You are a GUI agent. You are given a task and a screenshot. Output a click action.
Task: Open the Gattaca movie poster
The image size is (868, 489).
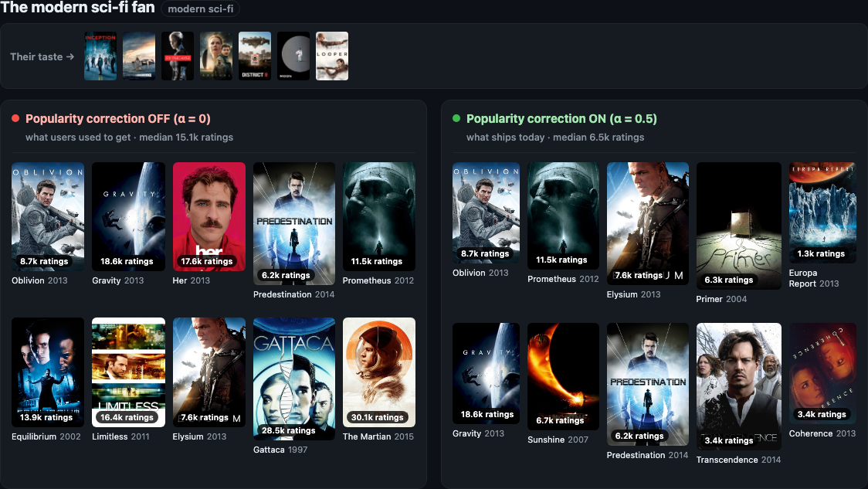(294, 379)
